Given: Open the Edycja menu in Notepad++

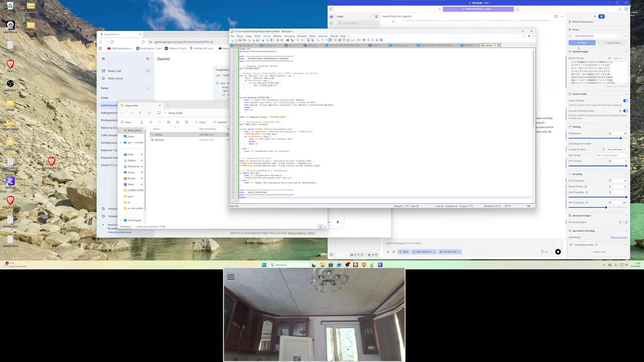Looking at the screenshot, I should coord(239,36).
